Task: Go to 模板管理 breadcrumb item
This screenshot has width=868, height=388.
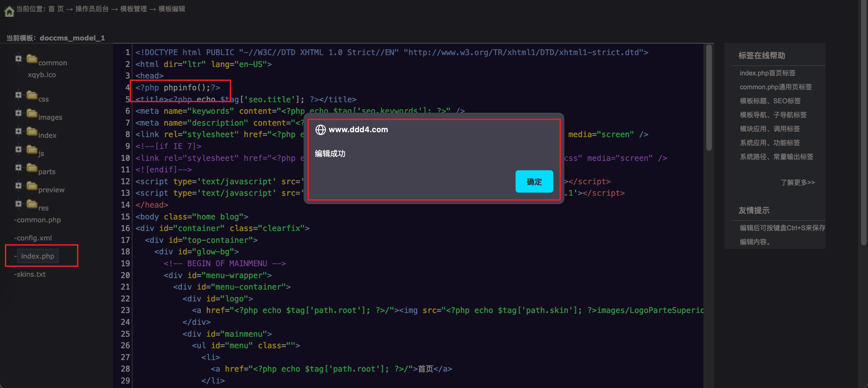Action: (134, 9)
